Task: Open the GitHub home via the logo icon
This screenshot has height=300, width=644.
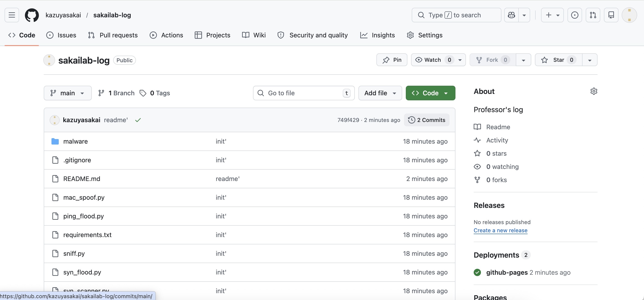Action: point(32,15)
